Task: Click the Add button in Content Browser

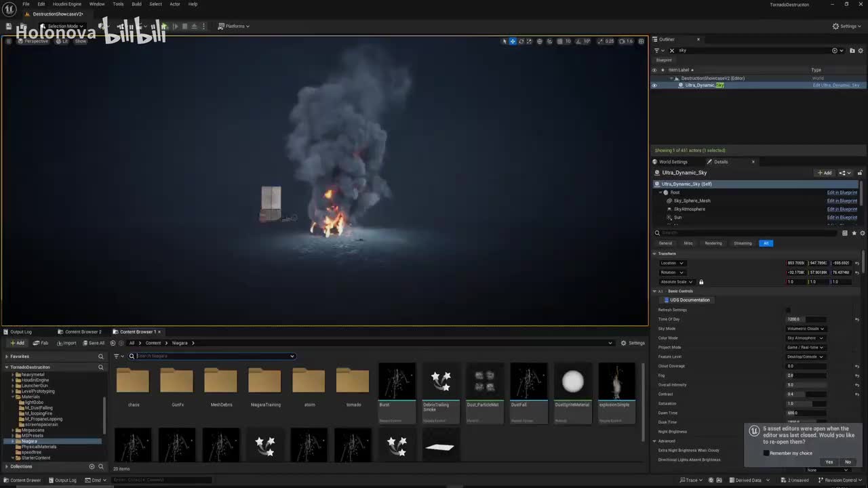Action: point(17,343)
